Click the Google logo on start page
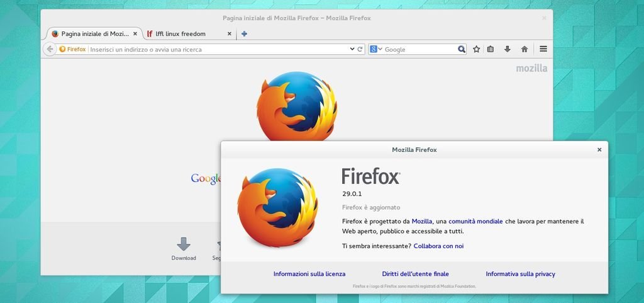Viewport: 644px width, 303px height. (206, 178)
